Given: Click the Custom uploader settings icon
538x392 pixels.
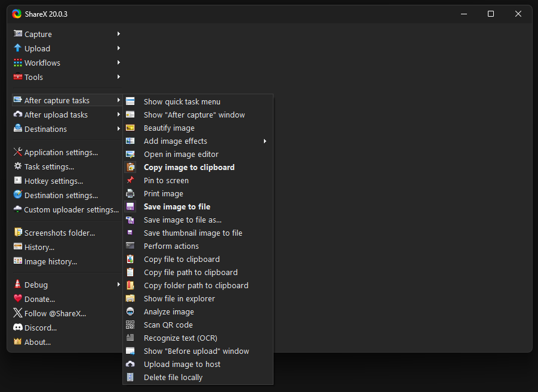Looking at the screenshot, I should [17, 209].
